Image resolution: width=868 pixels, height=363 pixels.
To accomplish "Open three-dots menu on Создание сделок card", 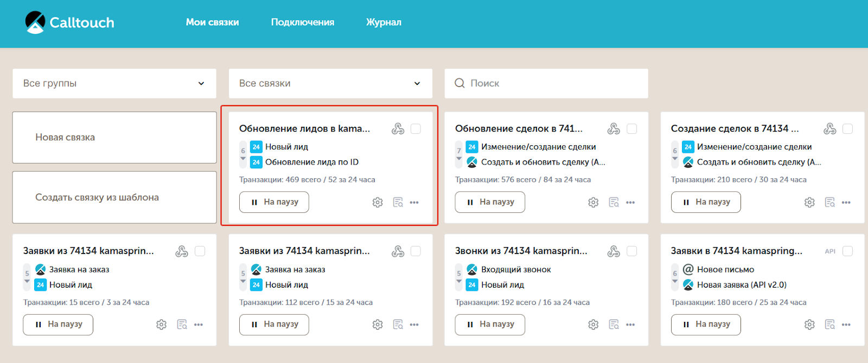I will pos(846,202).
